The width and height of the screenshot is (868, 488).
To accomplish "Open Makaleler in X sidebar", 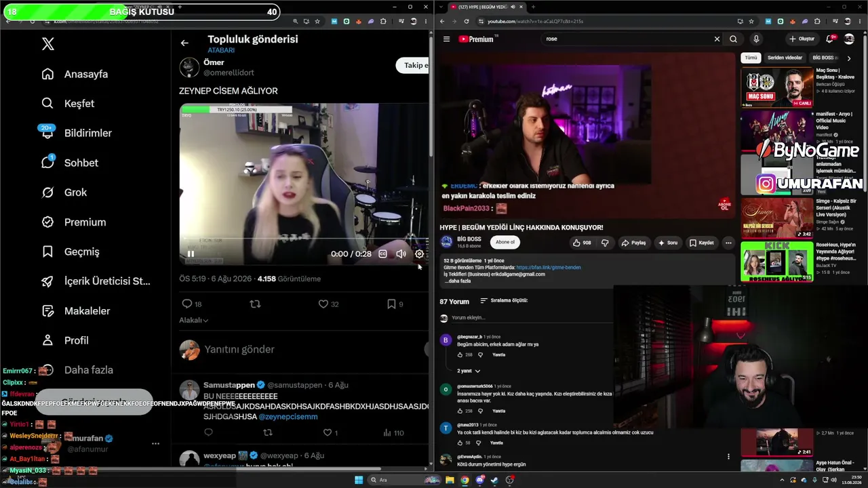I will (75, 311).
